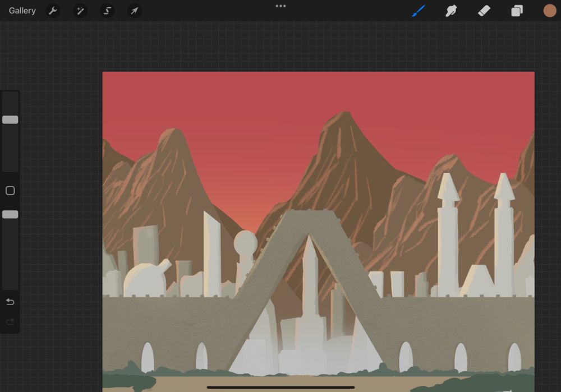Activate the Selections tool
Viewport: 561px width, 392px height.
(107, 11)
